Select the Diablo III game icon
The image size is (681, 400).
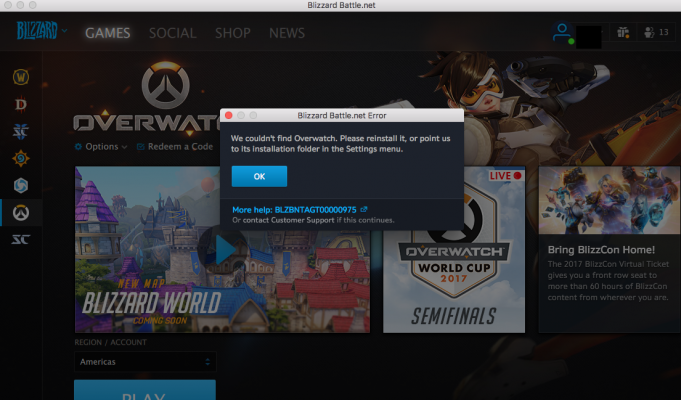(x=21, y=104)
